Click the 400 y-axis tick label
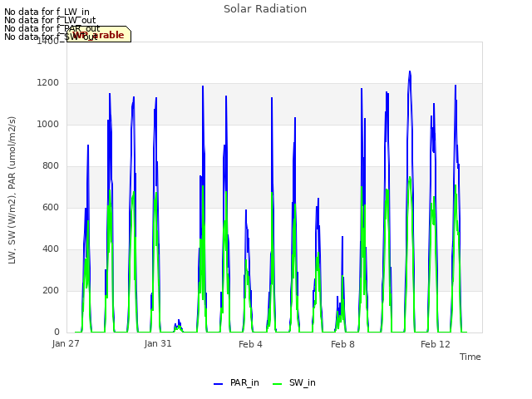The width and height of the screenshot is (532, 399). pos(51,249)
